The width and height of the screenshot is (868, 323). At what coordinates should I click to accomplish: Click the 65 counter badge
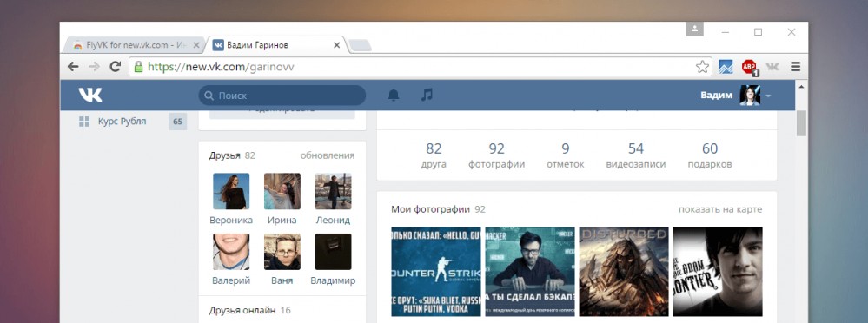coord(178,122)
